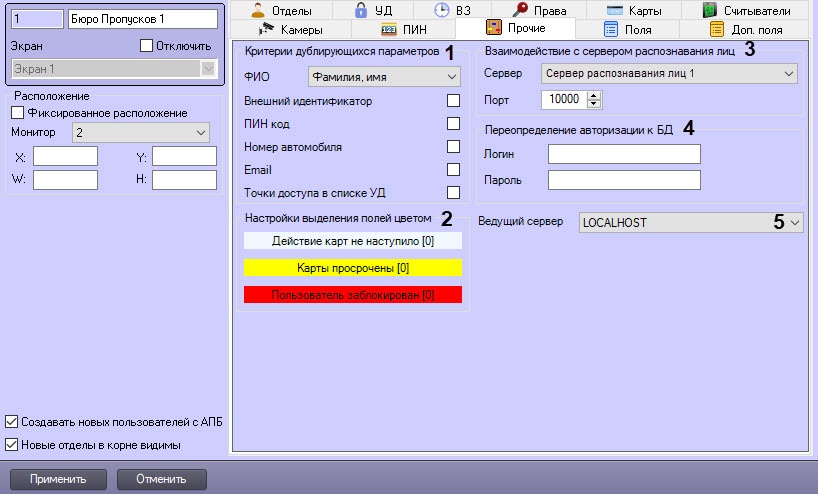Image resolution: width=818 pixels, height=494 pixels.
Task: Click the Отменить button
Action: click(161, 479)
